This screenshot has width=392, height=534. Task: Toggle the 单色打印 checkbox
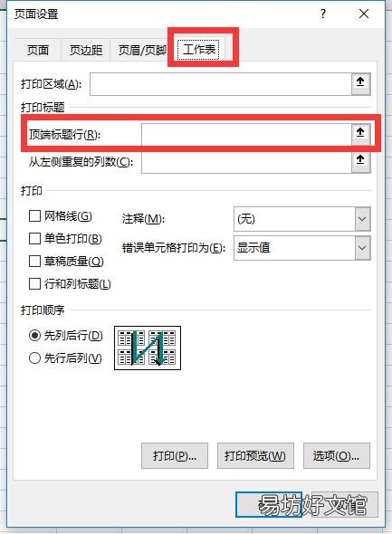[x=34, y=238]
